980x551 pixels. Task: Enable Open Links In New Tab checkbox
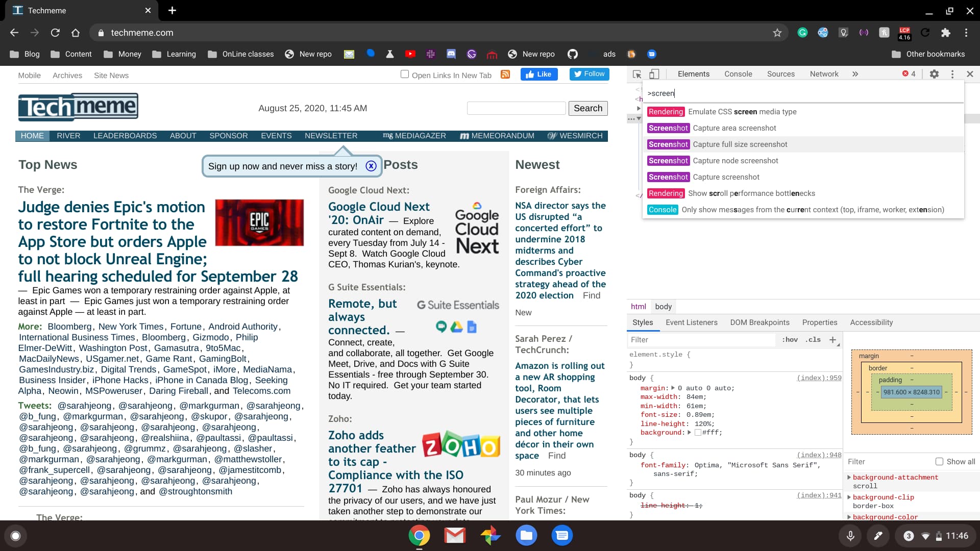[x=405, y=74]
